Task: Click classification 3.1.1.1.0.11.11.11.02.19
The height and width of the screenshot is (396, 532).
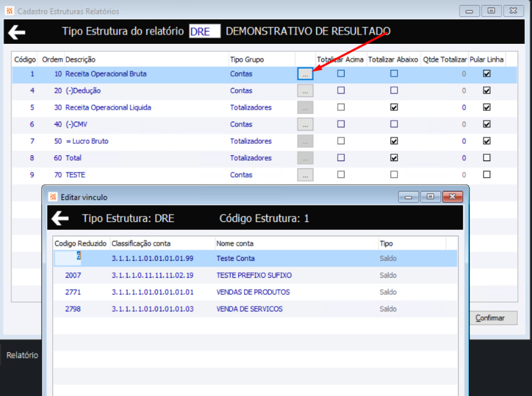Action: (x=153, y=275)
